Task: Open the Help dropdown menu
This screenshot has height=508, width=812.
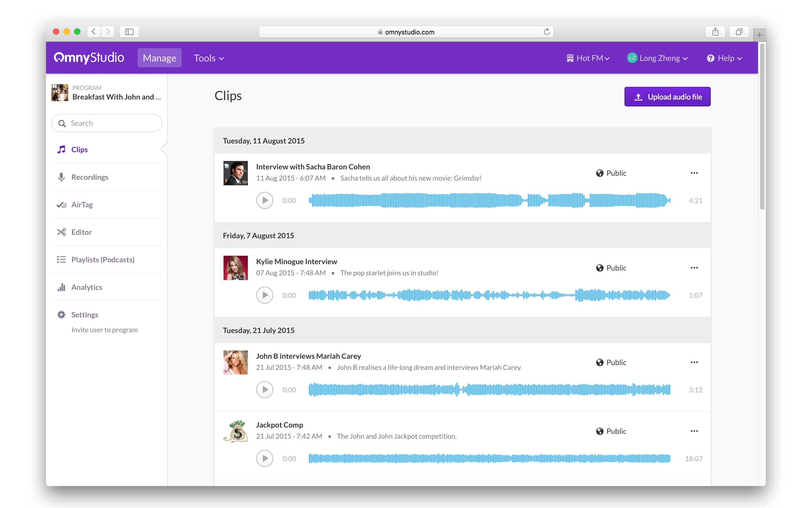Action: [724, 58]
